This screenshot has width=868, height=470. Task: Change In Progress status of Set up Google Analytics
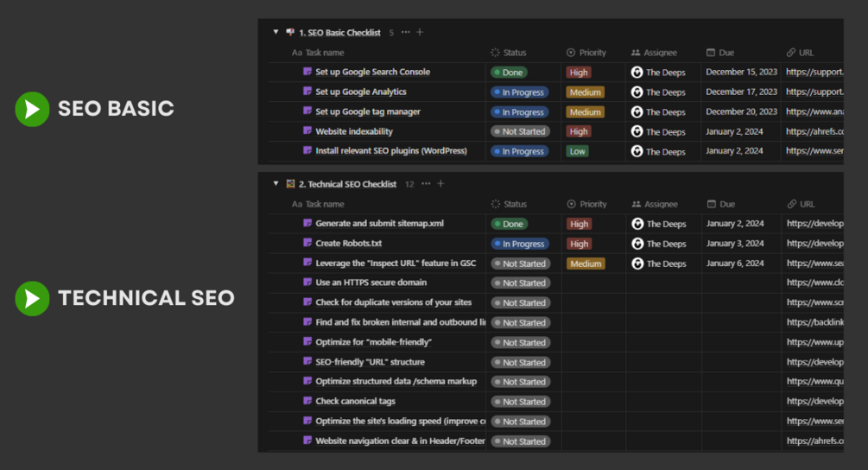519,92
